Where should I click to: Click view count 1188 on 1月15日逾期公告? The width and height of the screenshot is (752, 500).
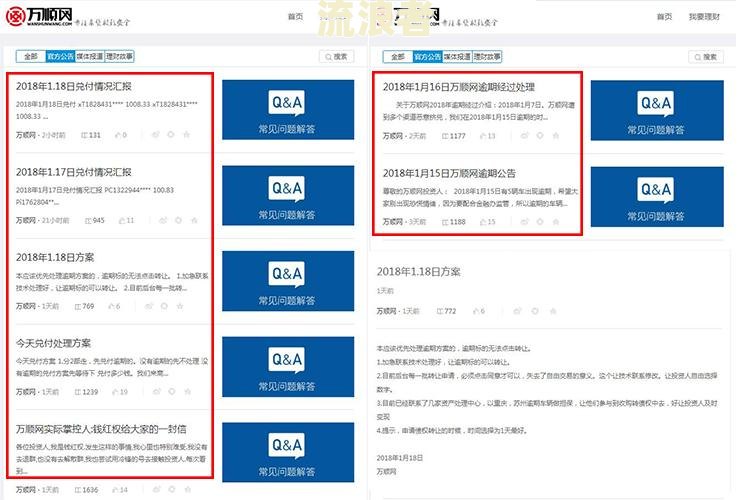click(454, 222)
